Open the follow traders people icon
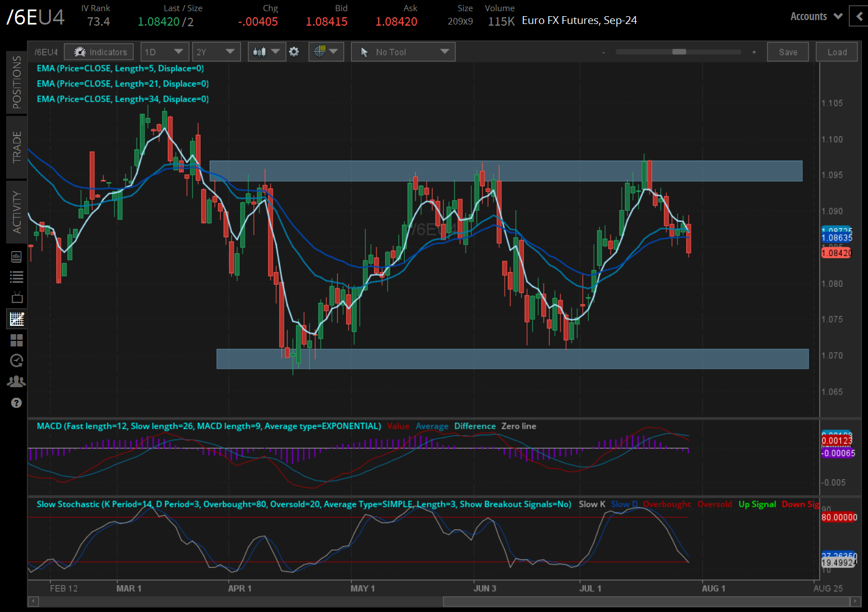 click(16, 381)
